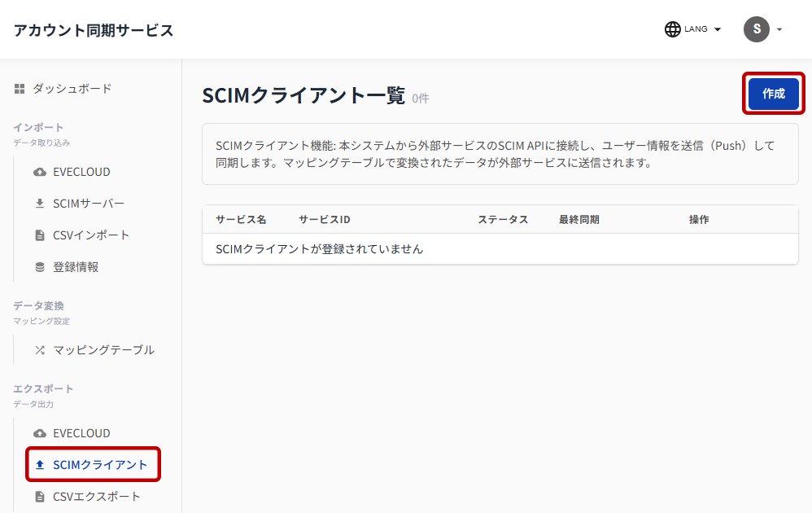Open the LANG dropdown arrow

[718, 29]
